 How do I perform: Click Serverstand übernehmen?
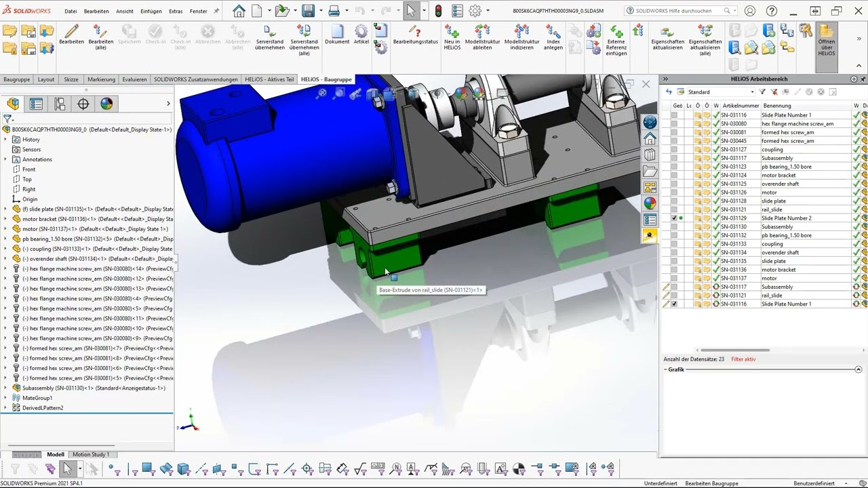click(x=269, y=37)
